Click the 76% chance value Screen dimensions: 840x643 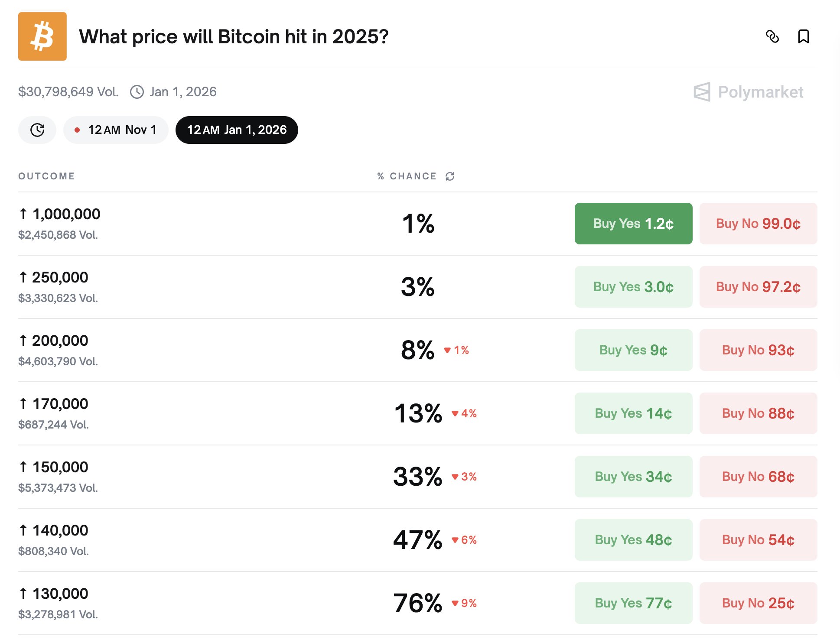[417, 603]
